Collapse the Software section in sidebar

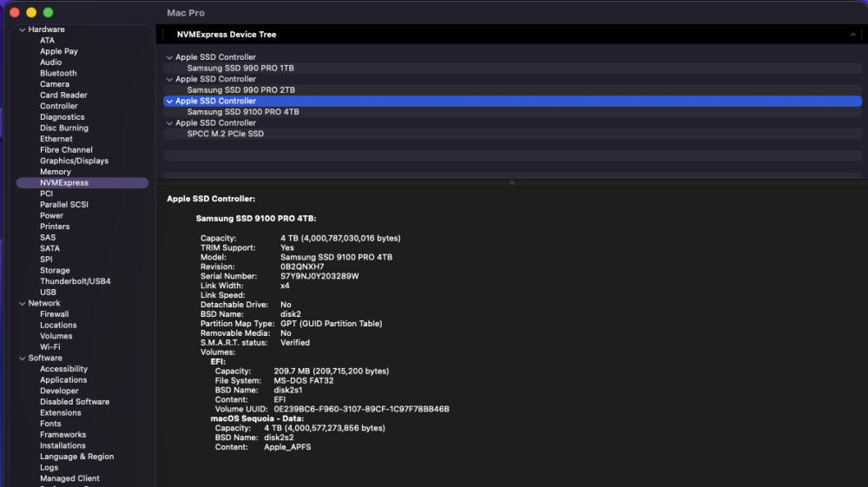(23, 359)
